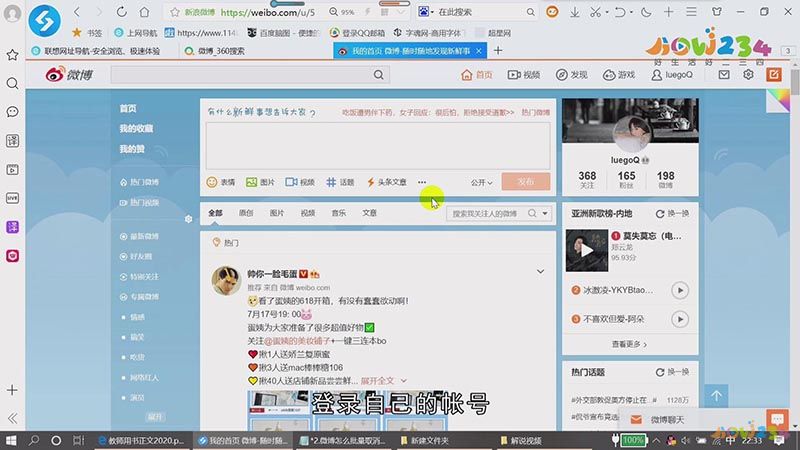Open 公开 visibility dropdown
The height and width of the screenshot is (450, 800).
481,182
